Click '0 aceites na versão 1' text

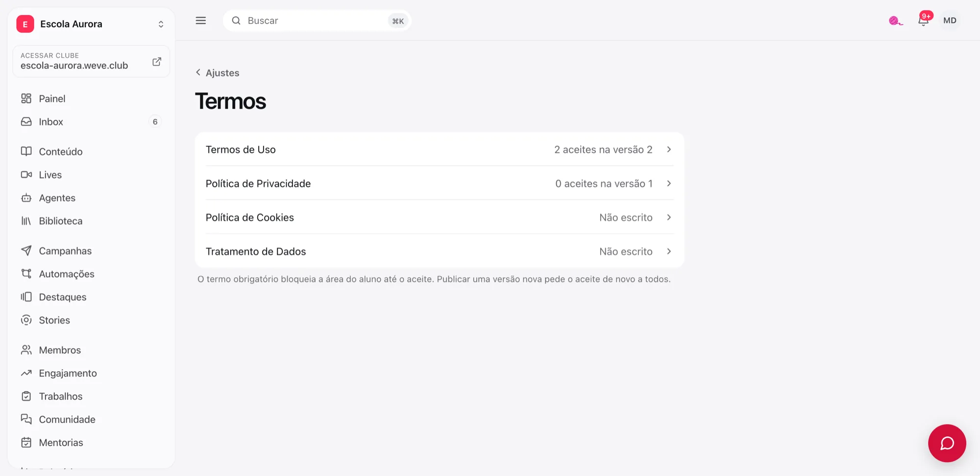coord(604,183)
